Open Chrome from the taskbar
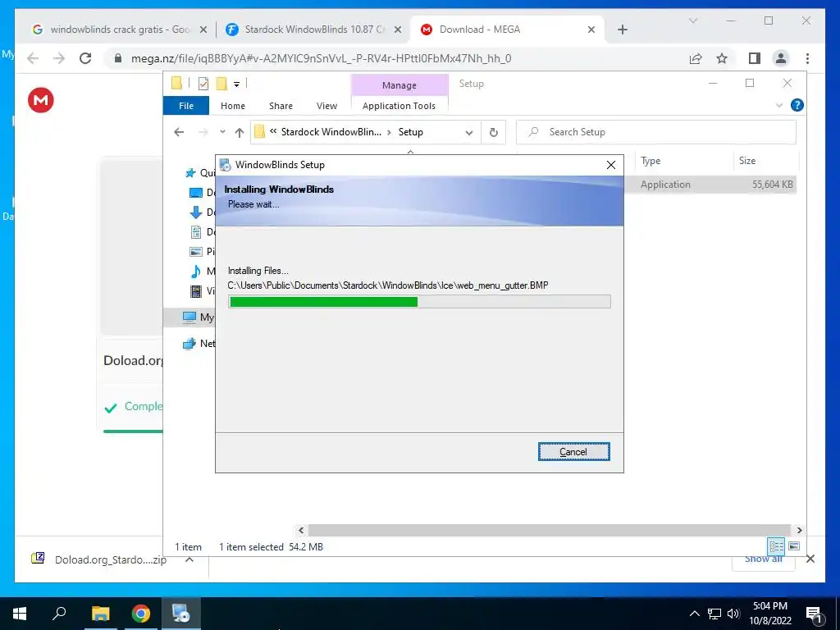This screenshot has height=630, width=840. (141, 614)
